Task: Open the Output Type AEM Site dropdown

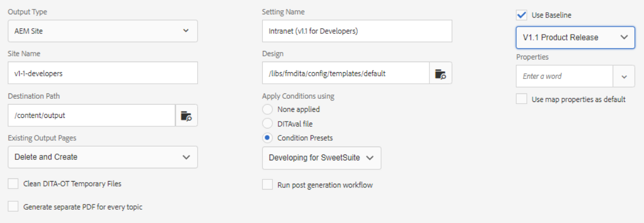Action: 103,31
